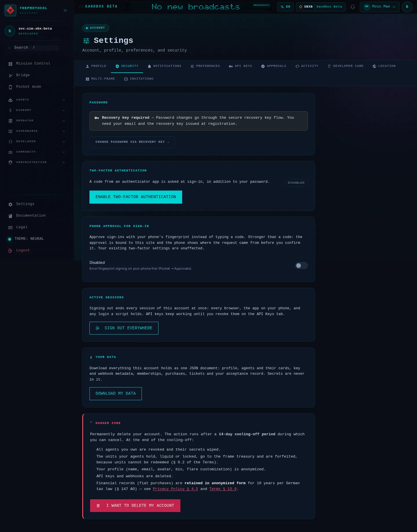The height and width of the screenshot is (532, 417).
Task: Open the Activity tab
Action: point(307,66)
